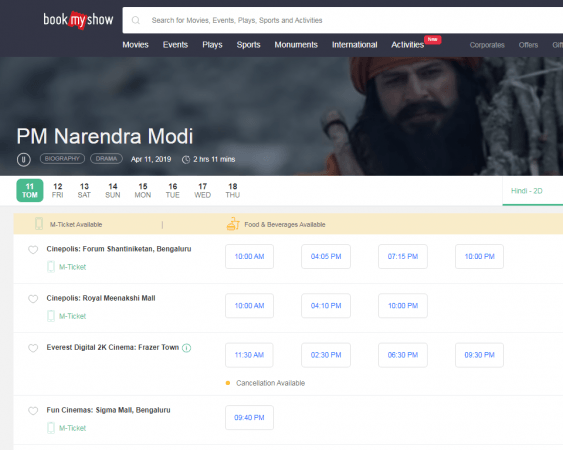Open the Plays menu
Image resolution: width=563 pixels, height=450 pixels.
point(212,45)
